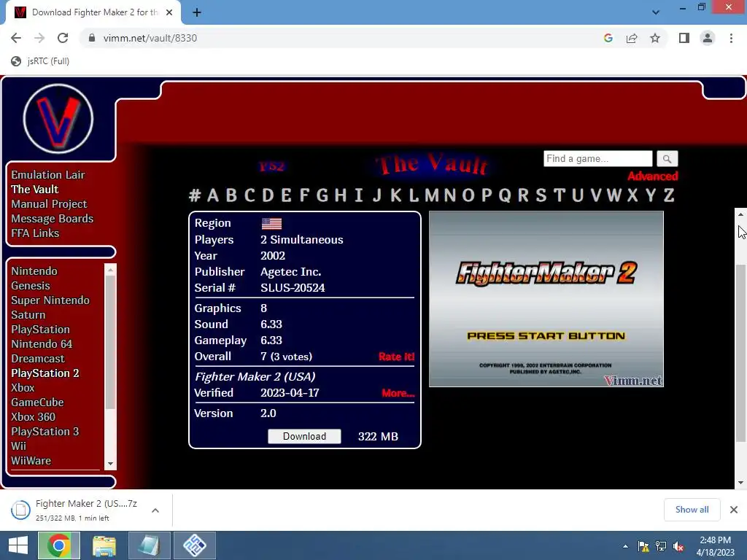The width and height of the screenshot is (747, 560).
Task: Select GameCube system link
Action: pyautogui.click(x=38, y=402)
